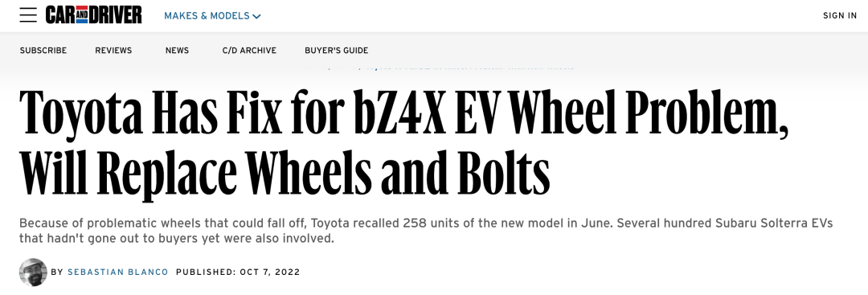Click the headline line starting 'Toyota Has Fix'
868x295 pixels.
(x=404, y=111)
